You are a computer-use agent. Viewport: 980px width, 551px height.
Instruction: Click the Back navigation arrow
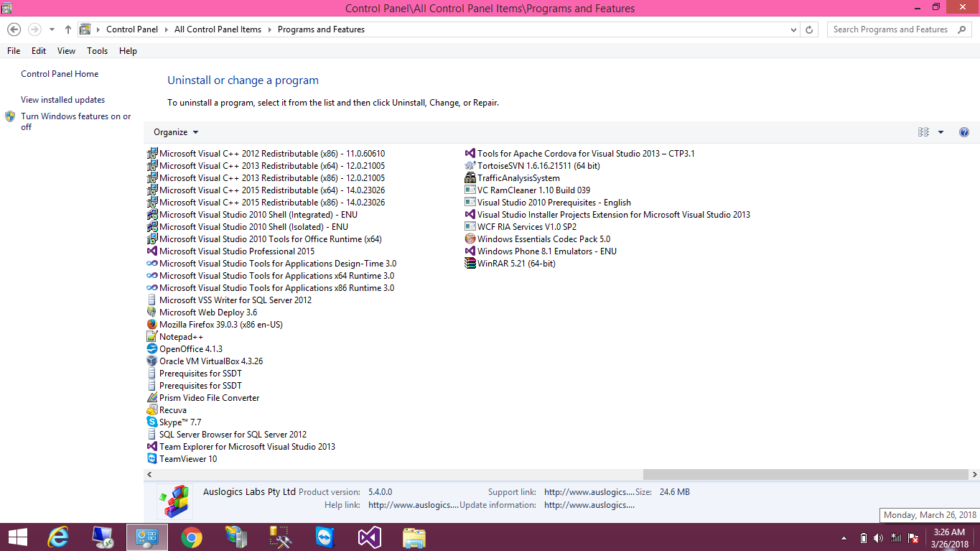pos(14,29)
